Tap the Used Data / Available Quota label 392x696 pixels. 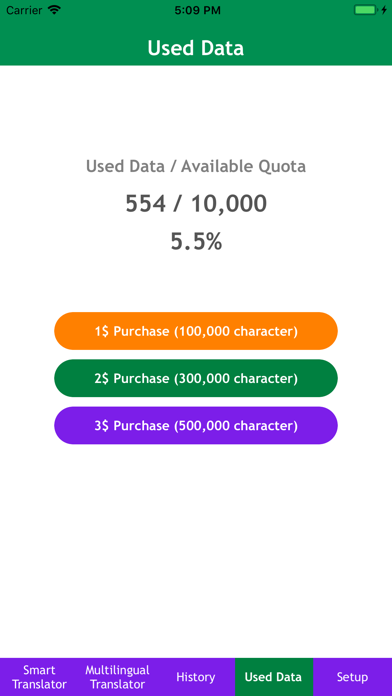[x=196, y=166]
